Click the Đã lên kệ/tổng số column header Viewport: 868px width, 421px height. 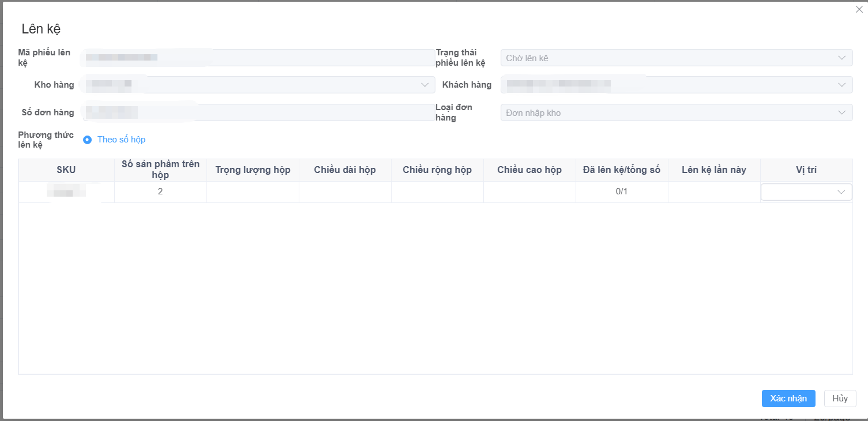622,170
